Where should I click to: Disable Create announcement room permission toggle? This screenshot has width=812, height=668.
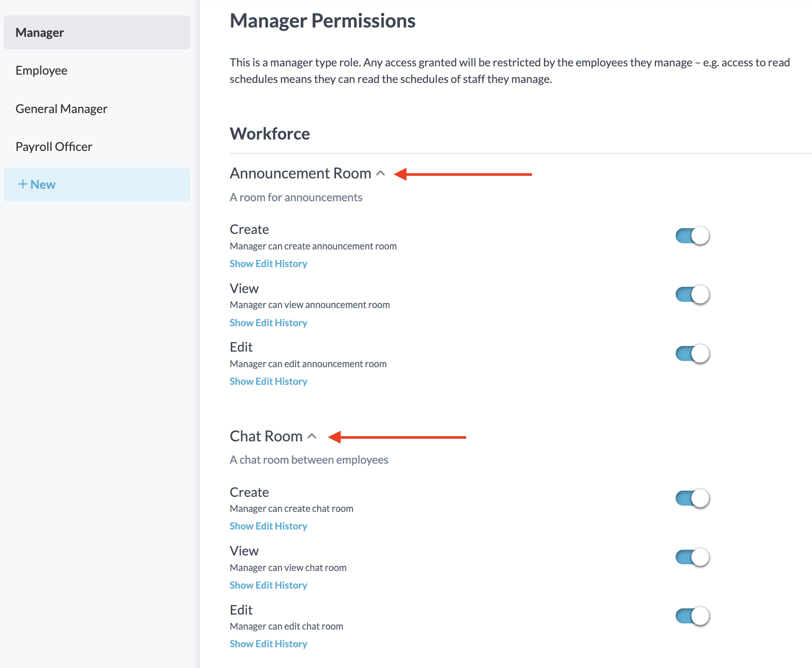[692, 236]
